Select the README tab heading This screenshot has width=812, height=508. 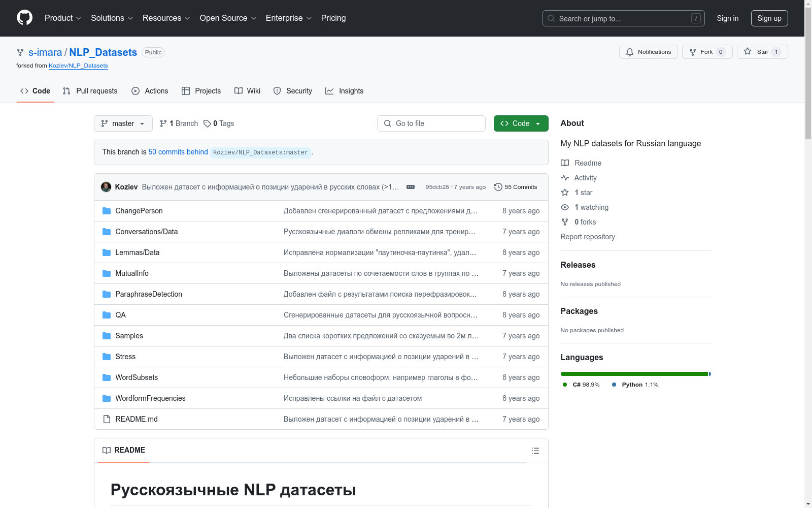pos(124,450)
